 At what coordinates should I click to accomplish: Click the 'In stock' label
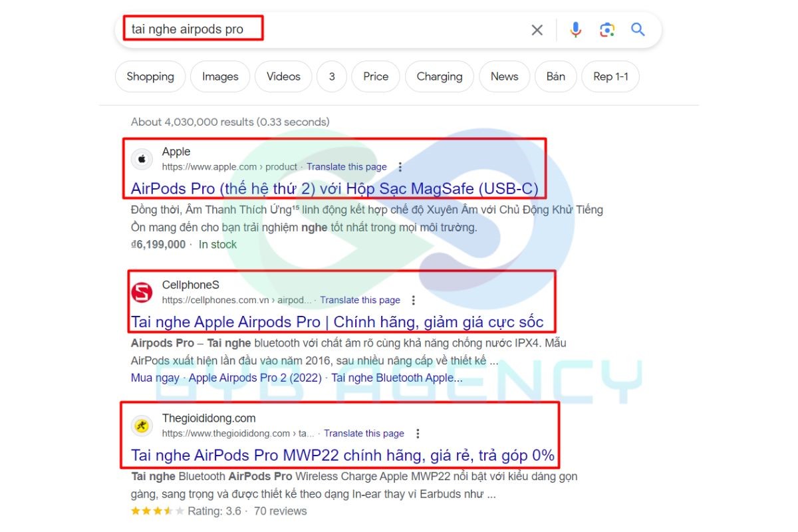tap(217, 245)
